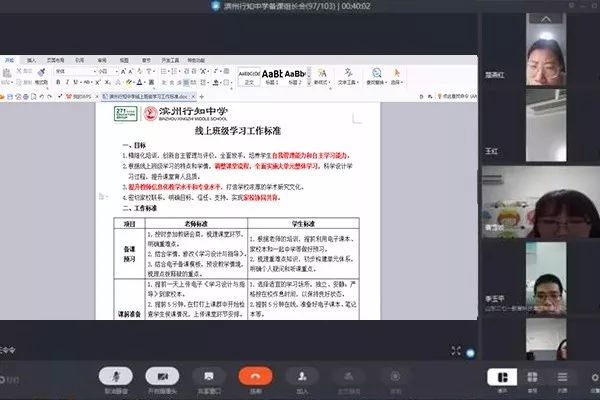
Task: Add a new document tab with the plus icon
Action: click(x=202, y=97)
